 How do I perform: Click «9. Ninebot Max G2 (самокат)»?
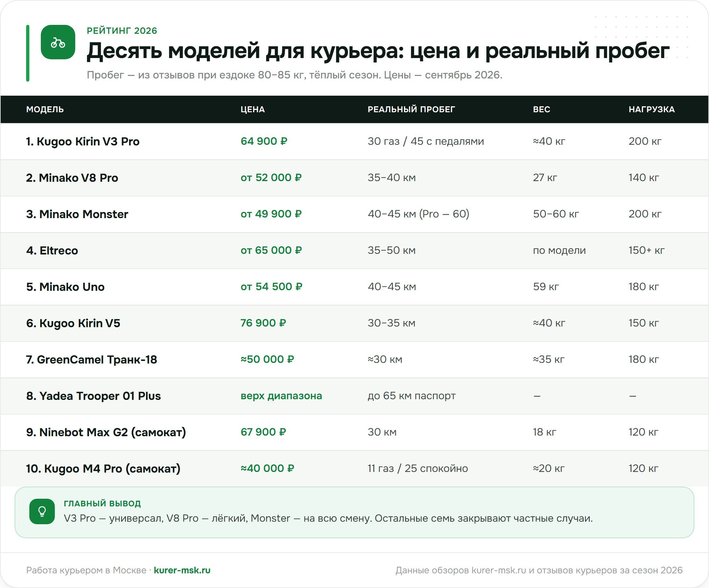pyautogui.click(x=106, y=432)
